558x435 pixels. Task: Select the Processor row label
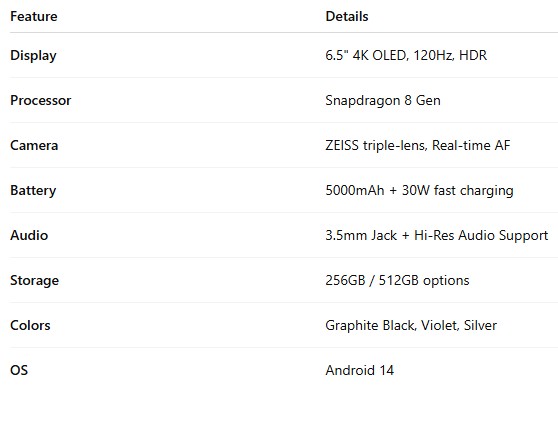tap(41, 100)
